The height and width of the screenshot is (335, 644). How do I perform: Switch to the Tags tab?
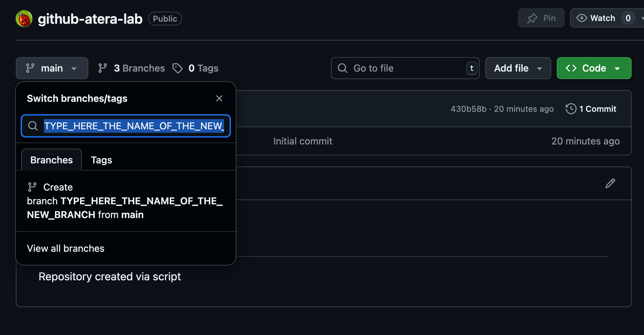101,160
